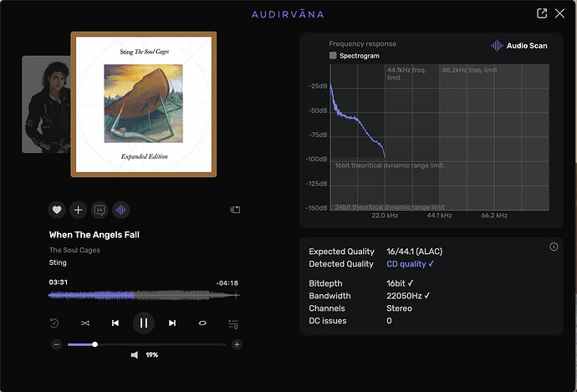Add track to playlist with plus icon
The height and width of the screenshot is (392, 577).
point(78,210)
